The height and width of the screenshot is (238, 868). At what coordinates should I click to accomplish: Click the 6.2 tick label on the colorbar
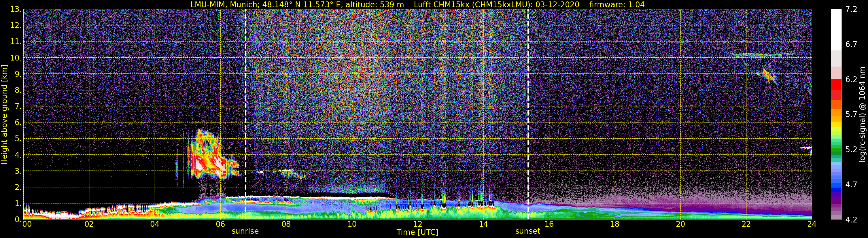point(851,80)
